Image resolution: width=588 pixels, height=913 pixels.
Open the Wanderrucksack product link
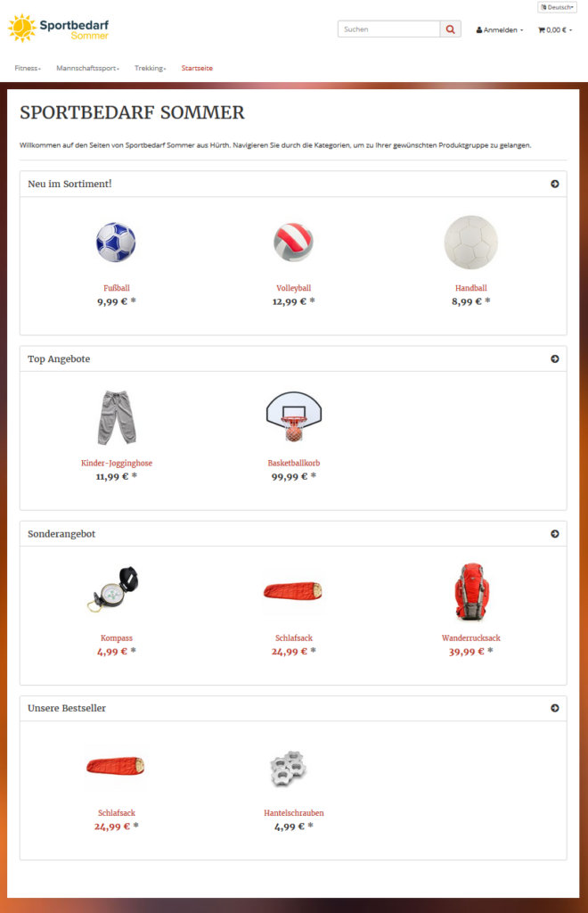pyautogui.click(x=471, y=638)
